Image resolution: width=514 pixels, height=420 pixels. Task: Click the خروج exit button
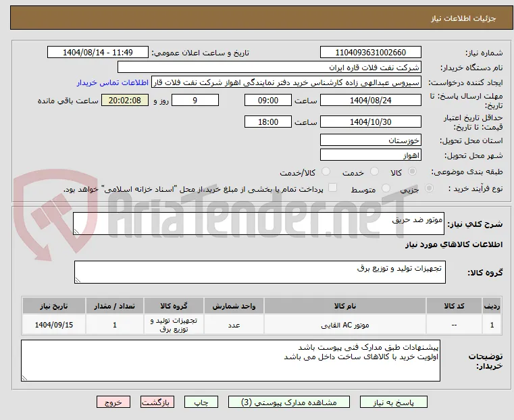[x=113, y=402]
